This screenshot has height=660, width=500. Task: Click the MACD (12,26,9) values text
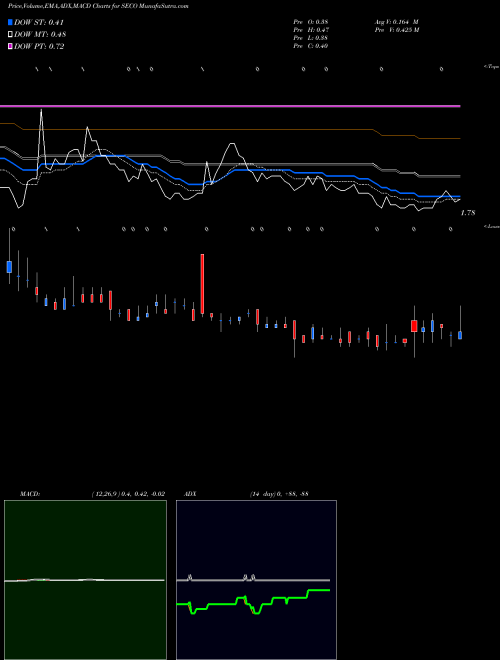[x=128, y=494]
